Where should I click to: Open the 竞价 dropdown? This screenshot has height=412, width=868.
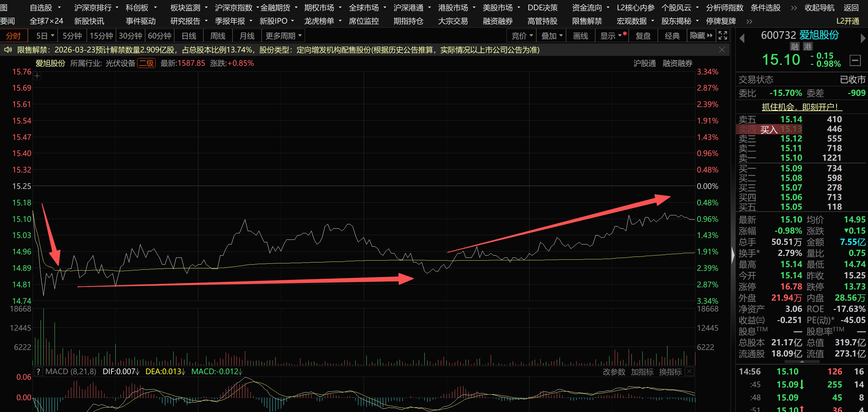point(522,36)
